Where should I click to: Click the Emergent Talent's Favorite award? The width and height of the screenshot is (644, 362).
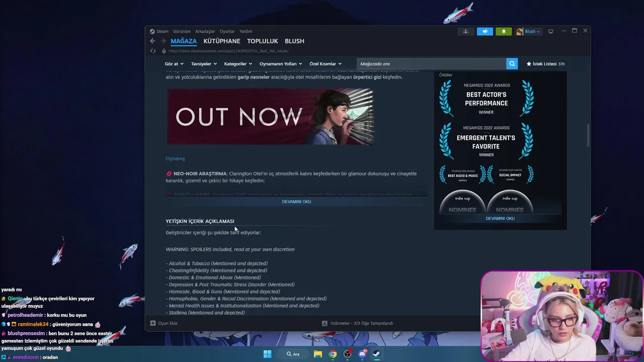[486, 141]
